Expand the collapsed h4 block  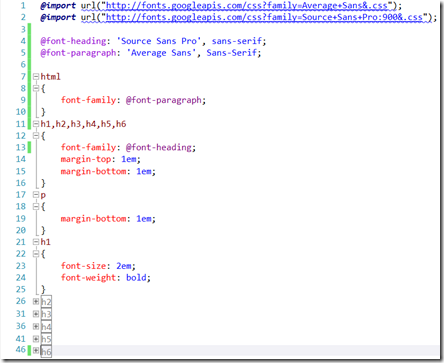[36, 326]
